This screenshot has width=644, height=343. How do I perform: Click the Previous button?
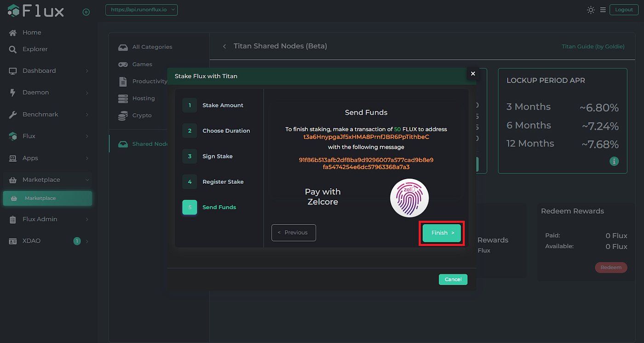pyautogui.click(x=293, y=233)
